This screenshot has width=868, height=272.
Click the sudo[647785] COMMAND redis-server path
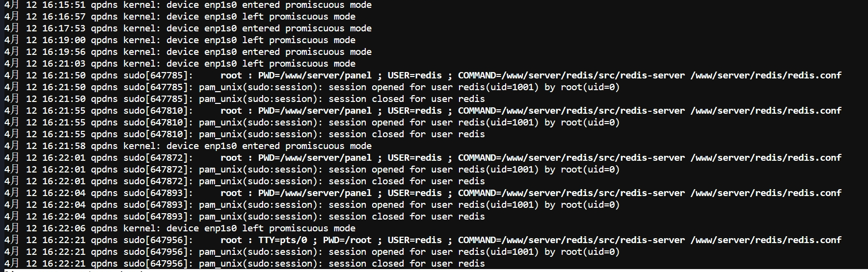[x=593, y=75]
